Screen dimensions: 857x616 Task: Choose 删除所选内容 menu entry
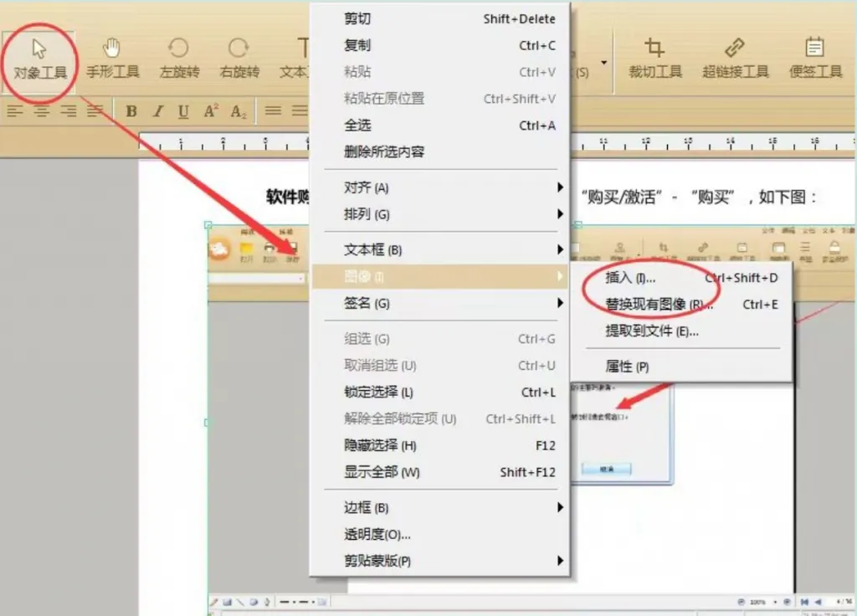[x=440, y=152]
